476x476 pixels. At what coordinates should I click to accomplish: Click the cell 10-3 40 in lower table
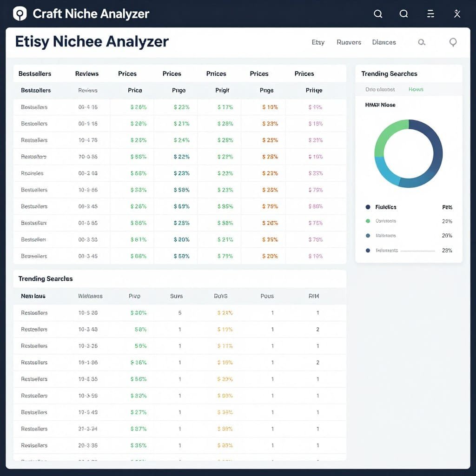coord(88,330)
